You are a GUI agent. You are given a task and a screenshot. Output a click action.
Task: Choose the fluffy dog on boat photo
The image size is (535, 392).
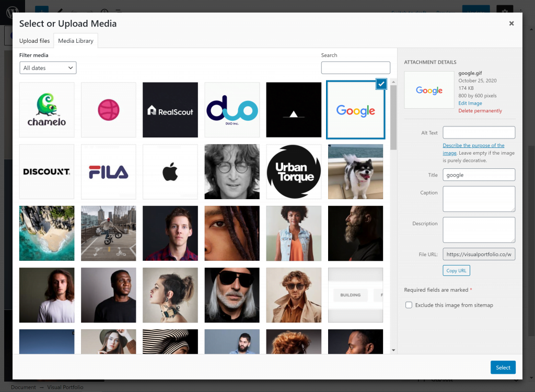[x=355, y=172]
